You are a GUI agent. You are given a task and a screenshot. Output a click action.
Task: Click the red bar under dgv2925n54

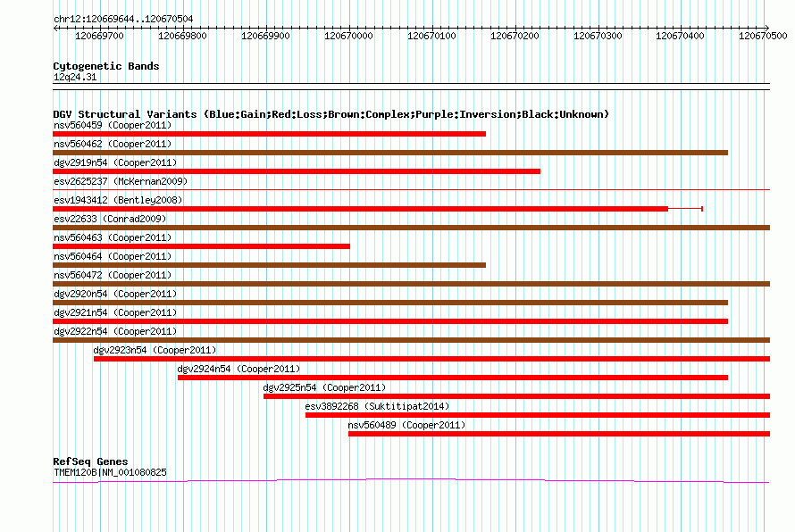pos(516,396)
